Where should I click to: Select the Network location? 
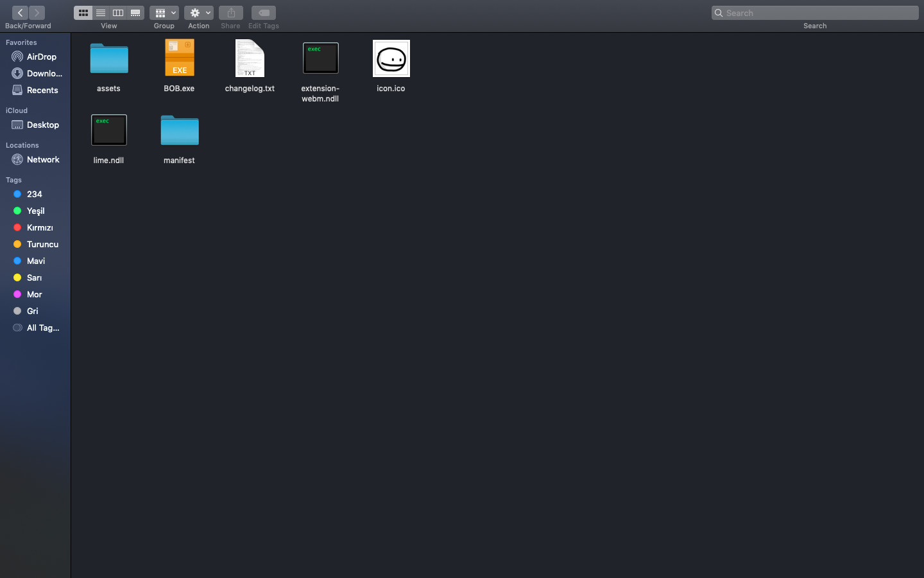(42, 159)
